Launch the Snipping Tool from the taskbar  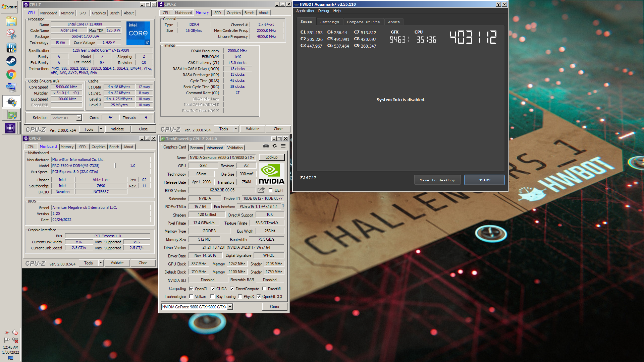(11, 34)
